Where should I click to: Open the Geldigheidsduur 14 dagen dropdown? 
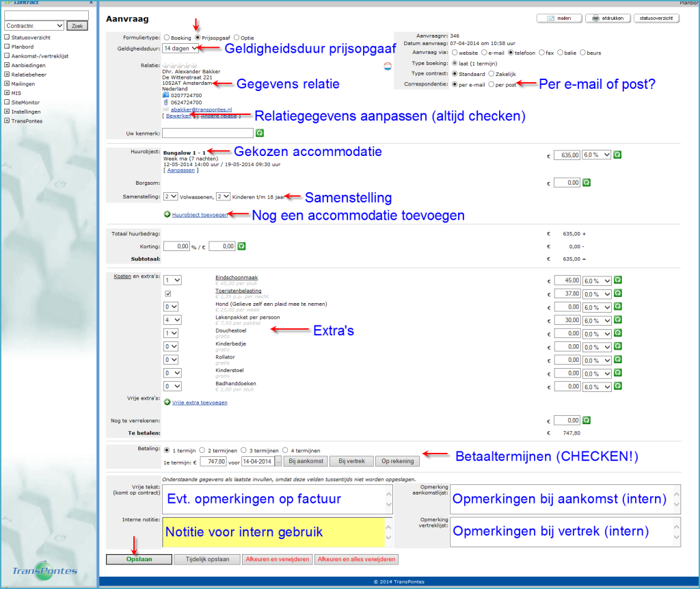tap(181, 48)
